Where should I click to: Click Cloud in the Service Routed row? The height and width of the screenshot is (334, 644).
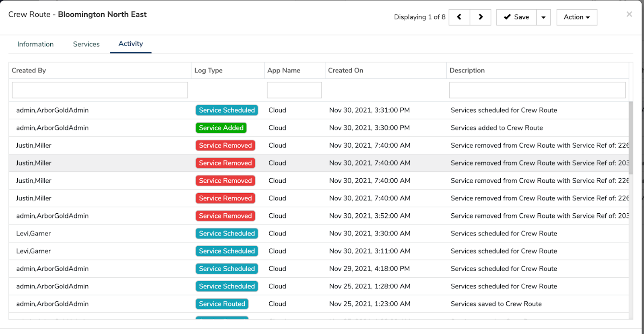(277, 304)
